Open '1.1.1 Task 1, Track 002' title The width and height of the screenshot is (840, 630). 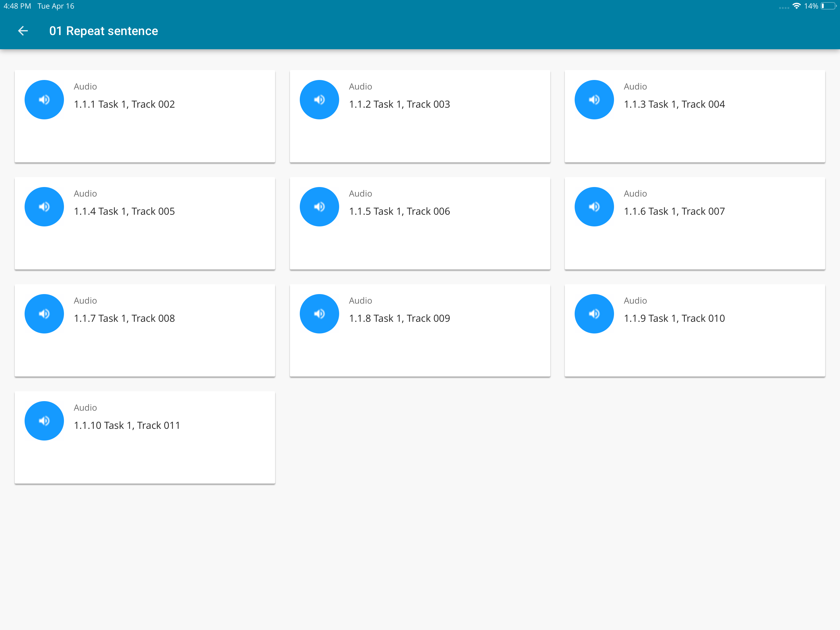point(124,105)
